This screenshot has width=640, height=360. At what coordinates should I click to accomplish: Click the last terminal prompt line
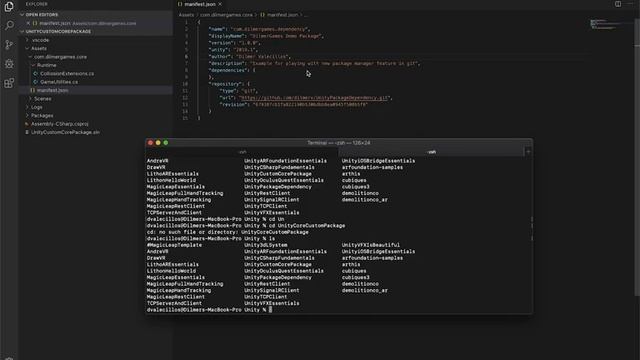pos(209,310)
